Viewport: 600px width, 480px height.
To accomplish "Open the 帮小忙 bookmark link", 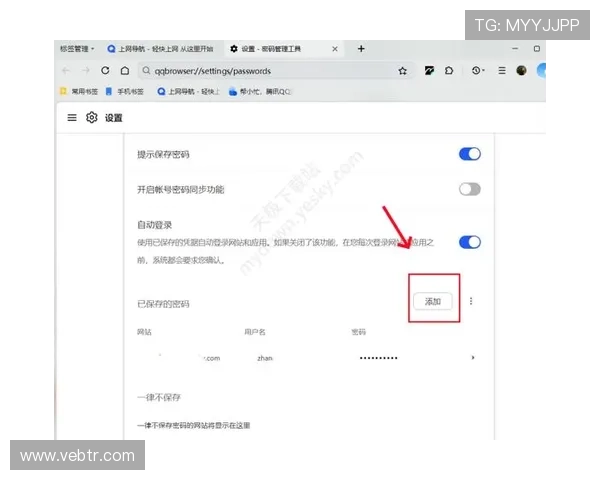I will coord(259,91).
